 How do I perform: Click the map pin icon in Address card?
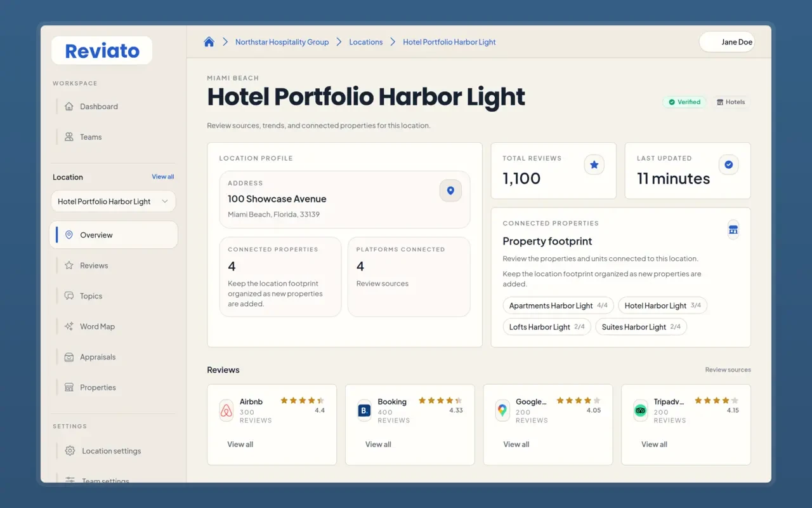450,190
